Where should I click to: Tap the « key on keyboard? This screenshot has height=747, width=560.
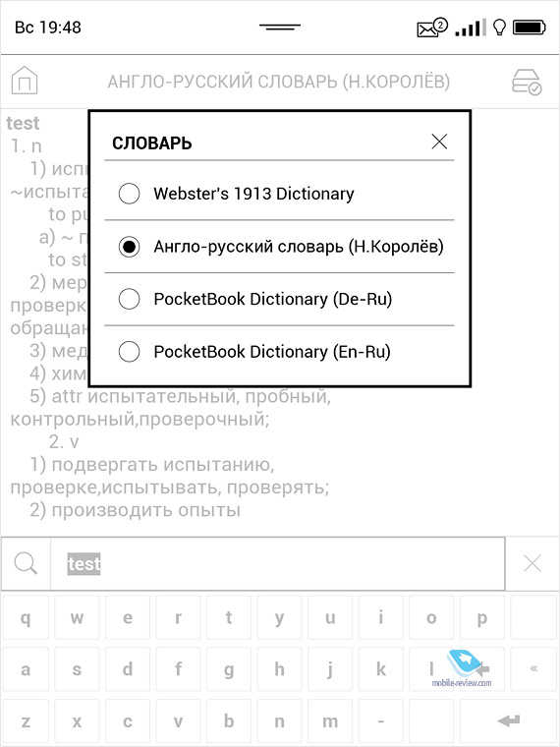click(x=533, y=669)
